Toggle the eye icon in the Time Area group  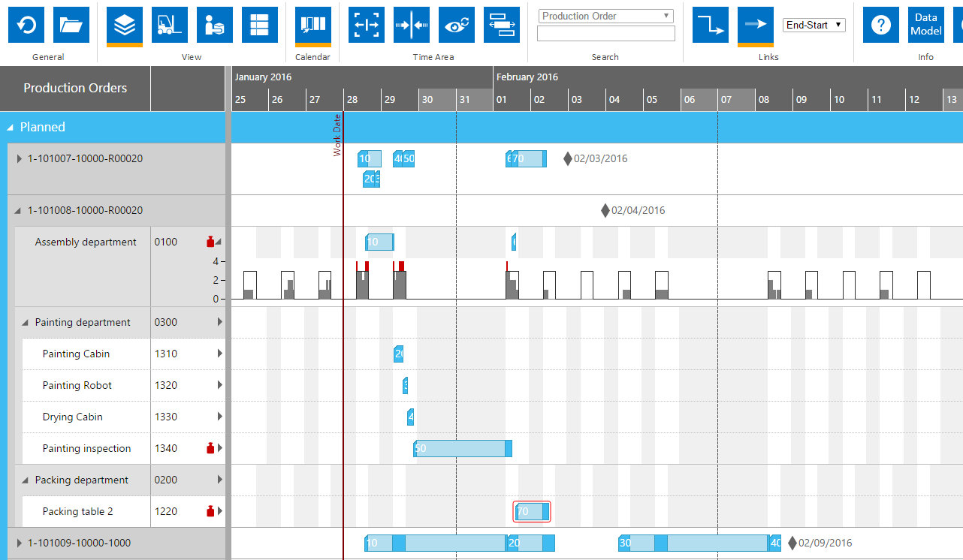pos(457,25)
